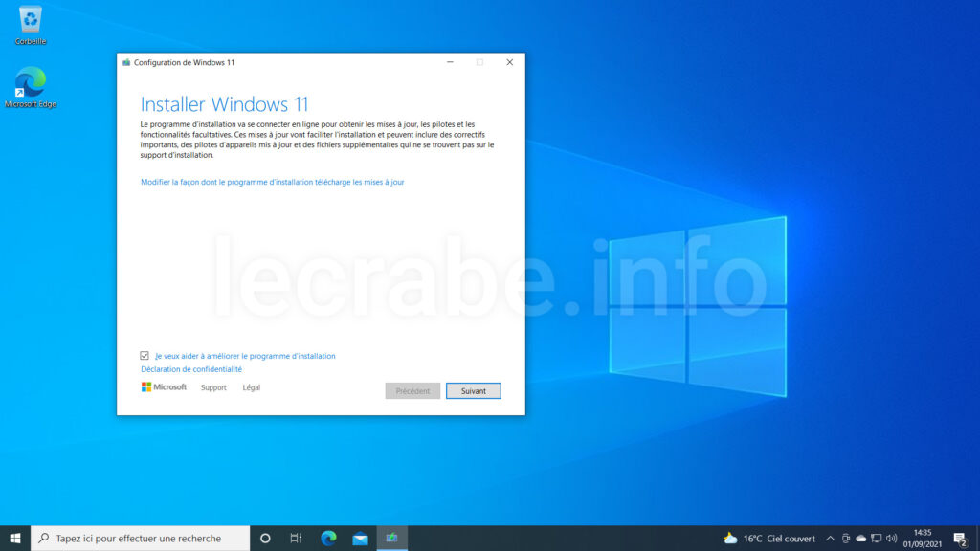The height and width of the screenshot is (551, 980).
Task: Open Task View from the taskbar
Action: [x=296, y=538]
